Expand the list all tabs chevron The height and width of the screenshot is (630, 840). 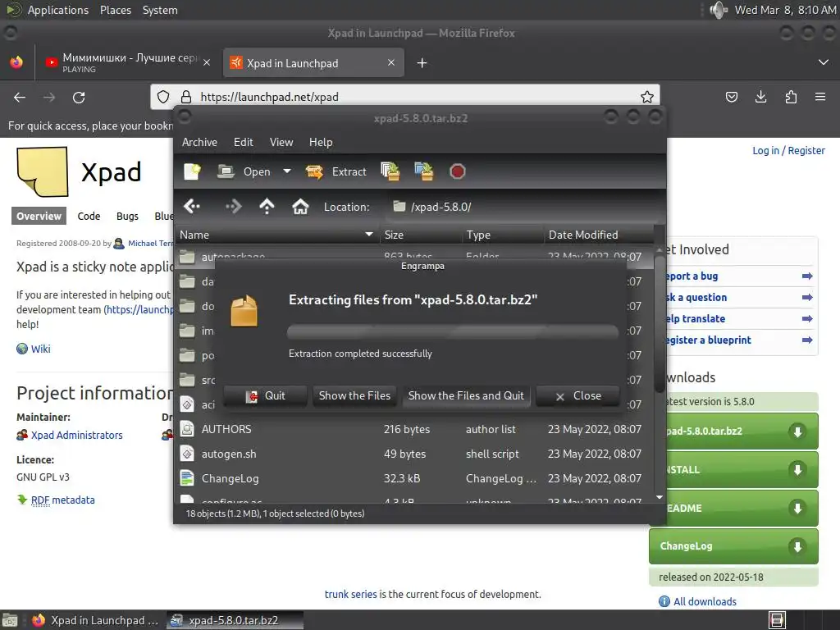coord(824,62)
